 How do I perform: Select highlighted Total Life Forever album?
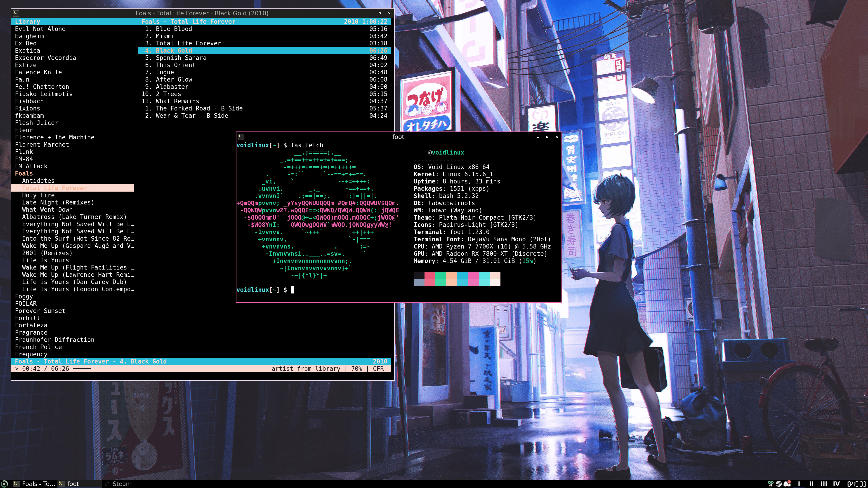(73, 188)
